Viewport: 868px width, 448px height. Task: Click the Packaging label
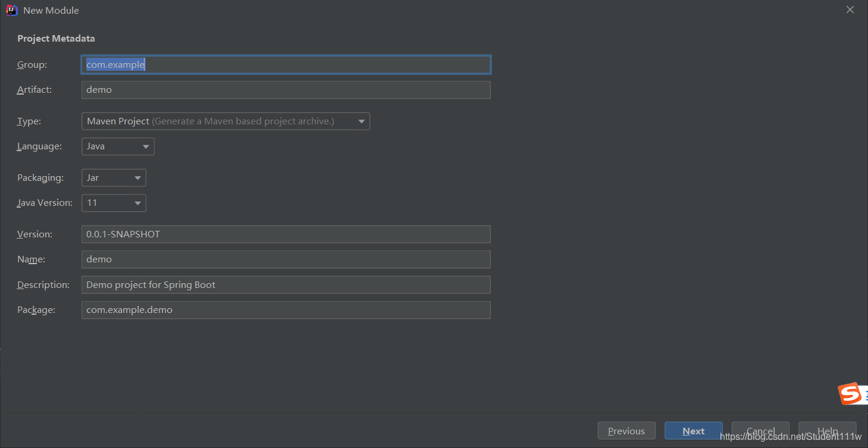(x=40, y=178)
